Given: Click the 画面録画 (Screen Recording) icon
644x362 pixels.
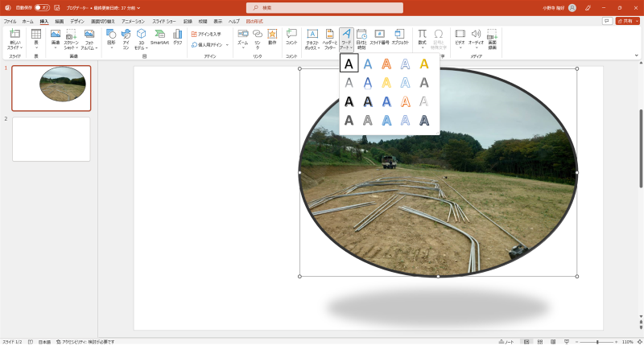Looking at the screenshot, I should (492, 38).
